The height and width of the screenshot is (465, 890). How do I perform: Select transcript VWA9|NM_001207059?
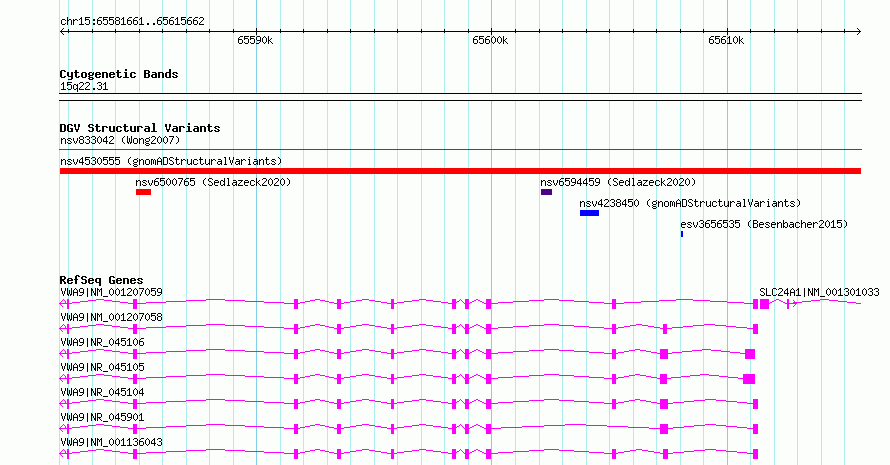(111, 292)
